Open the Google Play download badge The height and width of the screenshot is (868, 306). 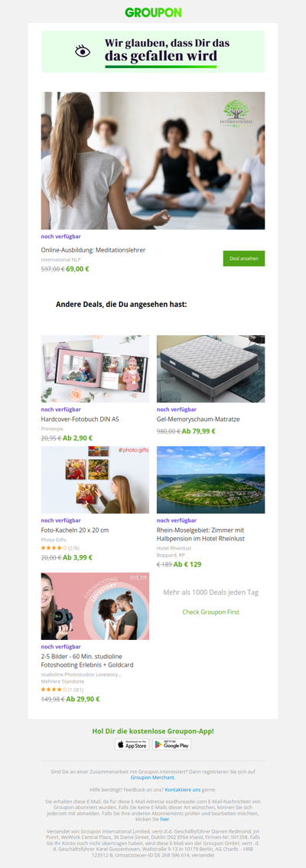click(x=171, y=745)
